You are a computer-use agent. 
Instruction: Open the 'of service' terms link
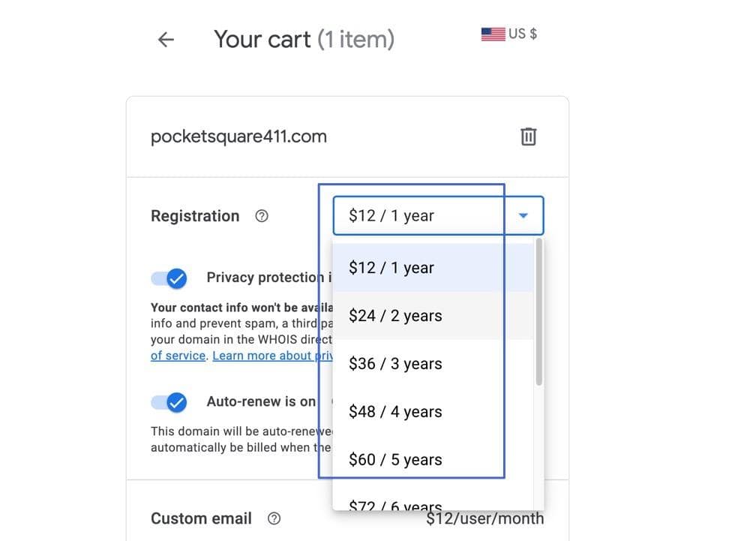pyautogui.click(x=177, y=355)
